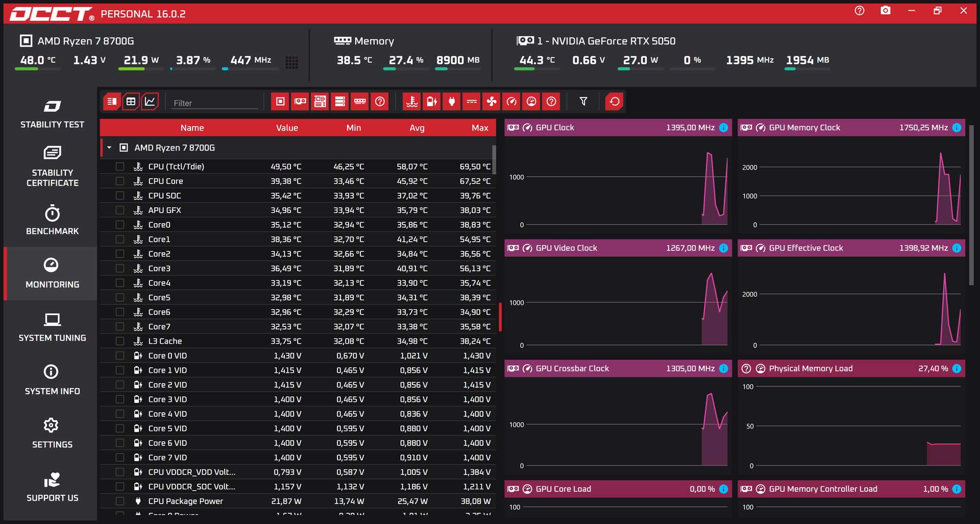
Task: Click the Core3 max value 56,13 °C
Action: (x=475, y=269)
